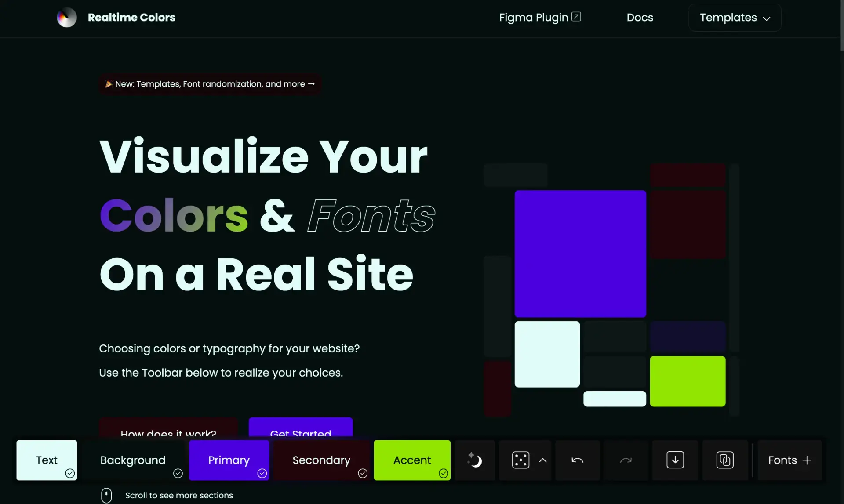Click the Get Started button
Viewport: 844px width, 504px height.
pos(301,434)
